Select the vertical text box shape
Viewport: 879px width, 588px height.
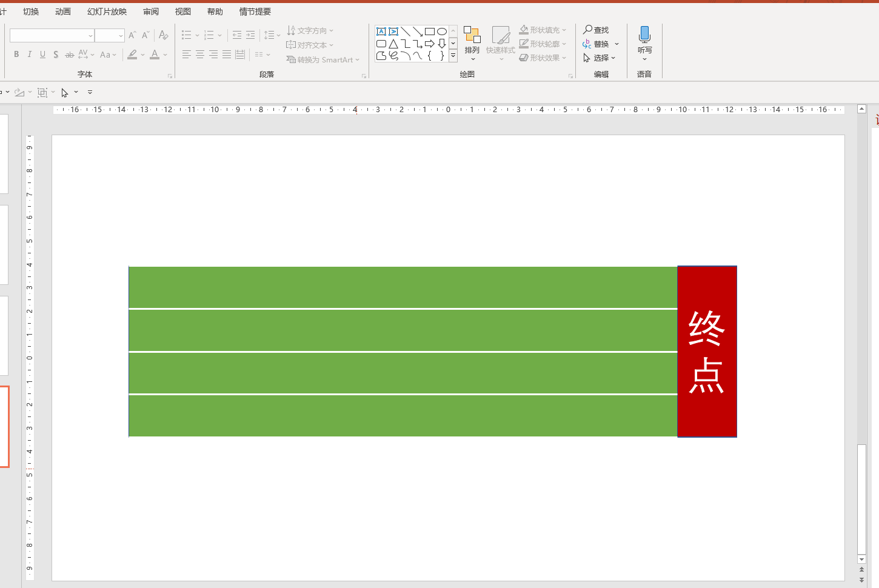(x=393, y=32)
